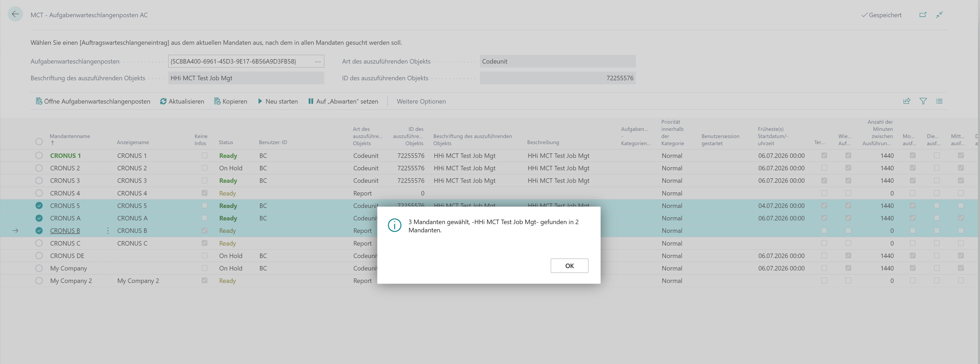Click Öffne Aufgabenwarteschlangenposten action
The width and height of the screenshot is (980, 364).
[93, 101]
